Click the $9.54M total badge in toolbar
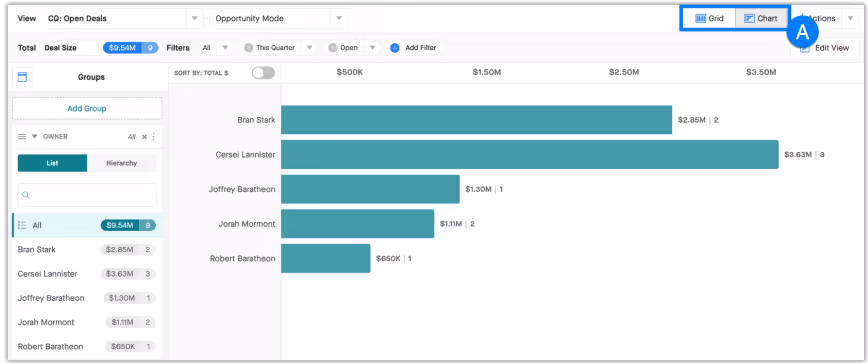Screen dimensions: 868x363 pyautogui.click(x=131, y=48)
